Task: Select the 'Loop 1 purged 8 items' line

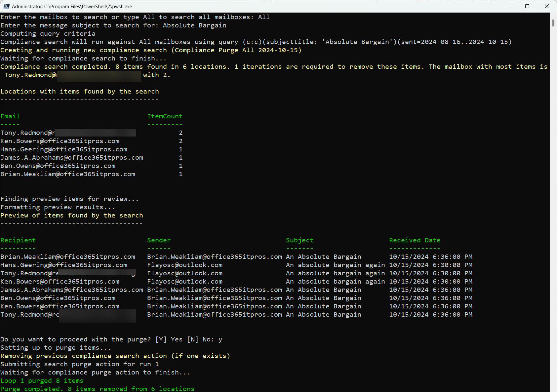Action: (x=42, y=380)
